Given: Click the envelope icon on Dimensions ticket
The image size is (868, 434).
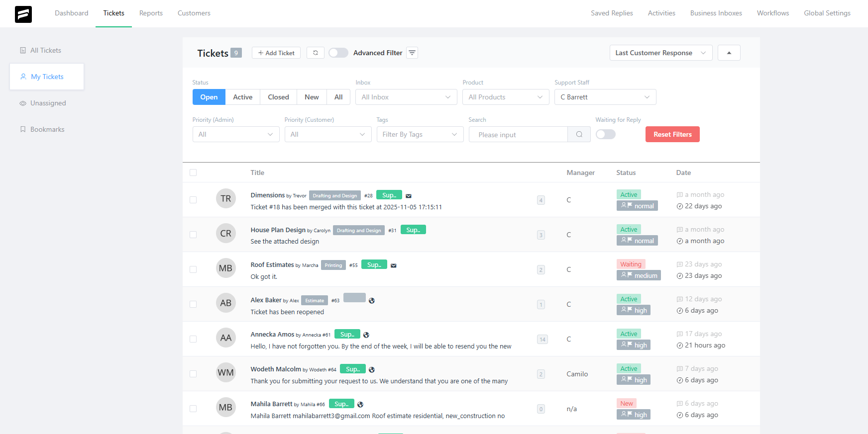Looking at the screenshot, I should [x=409, y=196].
